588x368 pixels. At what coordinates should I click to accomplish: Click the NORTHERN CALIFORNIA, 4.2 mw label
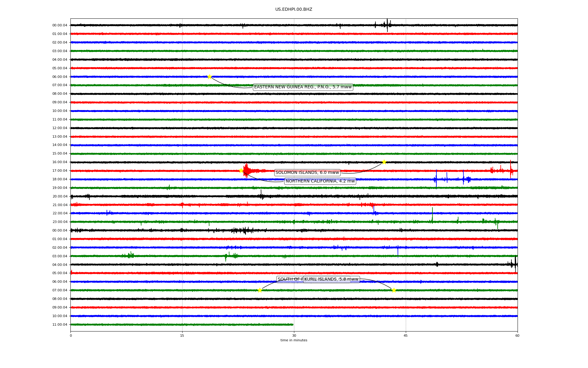point(320,181)
